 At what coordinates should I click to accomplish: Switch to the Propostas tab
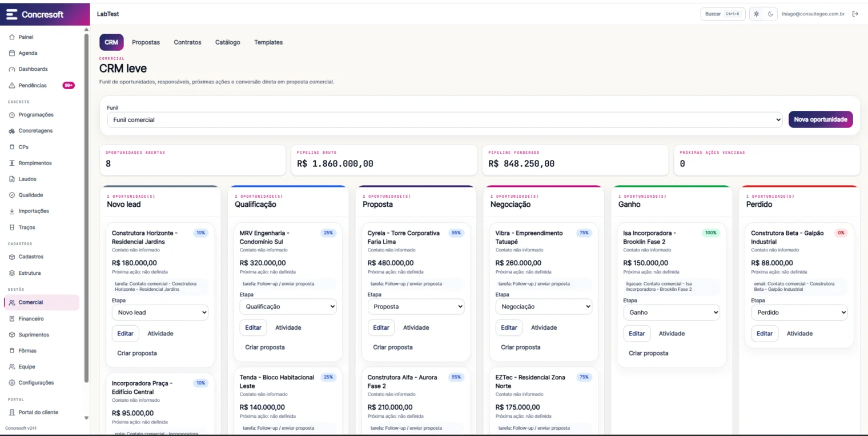coord(146,42)
